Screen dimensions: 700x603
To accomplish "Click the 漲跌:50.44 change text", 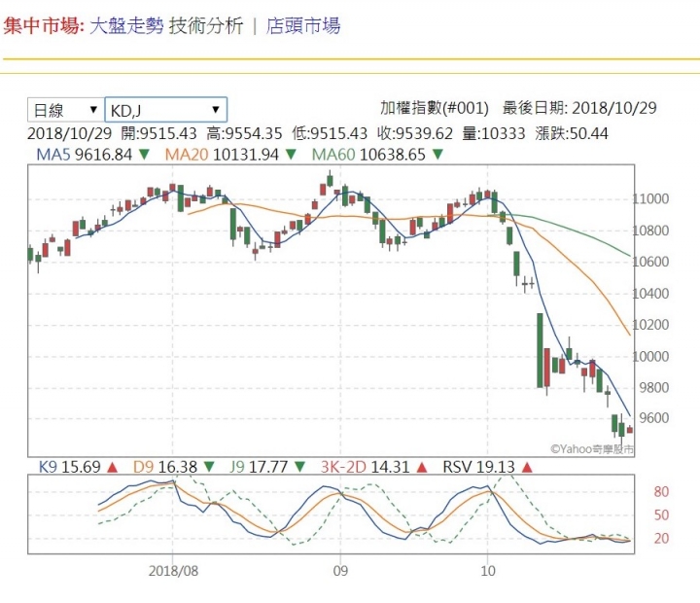I will point(572,133).
